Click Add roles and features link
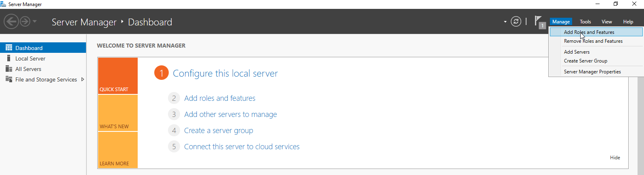Screen dimensions: 644x175 click(220, 98)
